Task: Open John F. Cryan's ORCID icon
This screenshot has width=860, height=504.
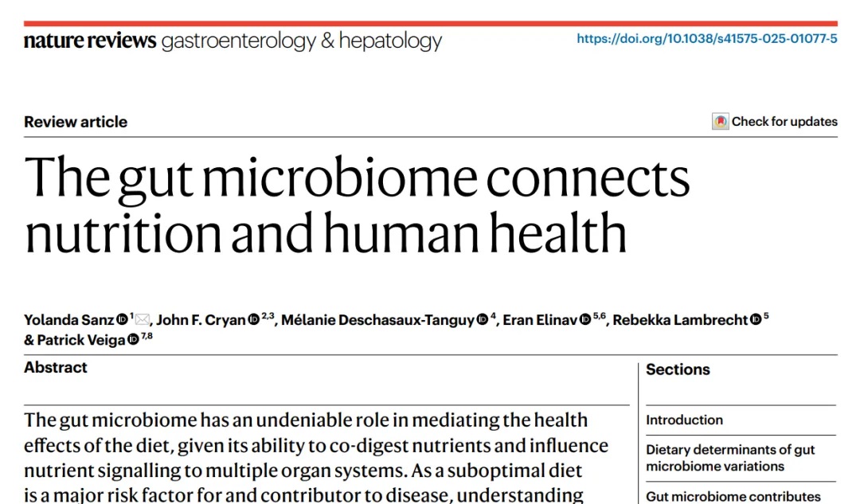Action: (254, 320)
